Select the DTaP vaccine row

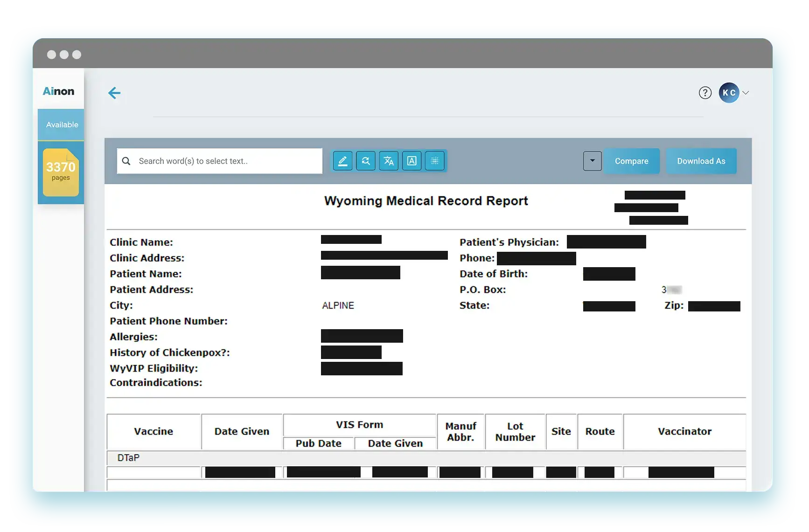(129, 458)
